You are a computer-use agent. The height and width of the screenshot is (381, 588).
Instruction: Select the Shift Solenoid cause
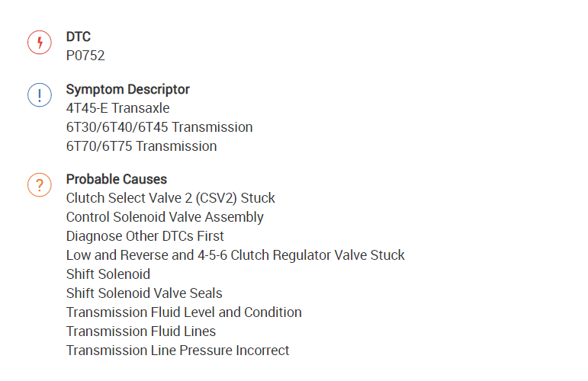[108, 274]
